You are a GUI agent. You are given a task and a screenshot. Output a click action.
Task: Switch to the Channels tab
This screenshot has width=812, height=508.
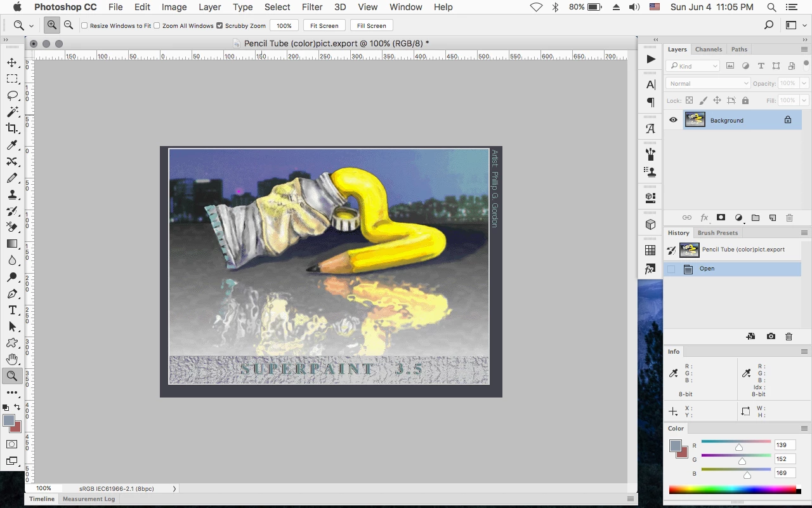709,49
